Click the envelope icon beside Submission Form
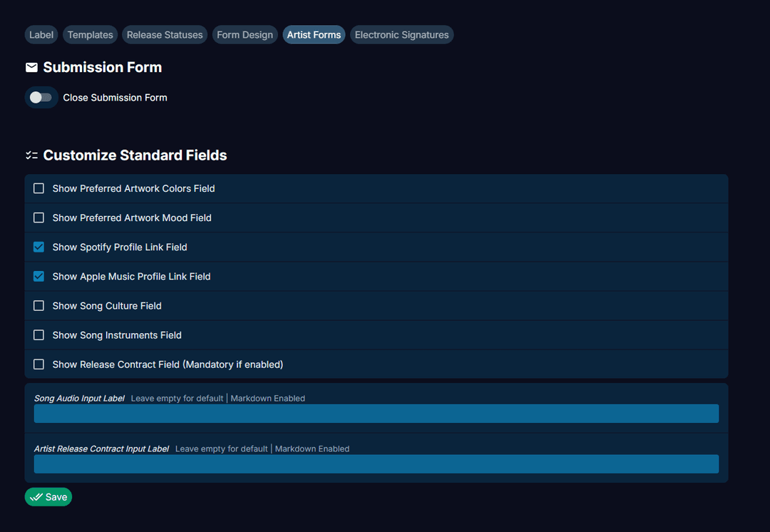The image size is (770, 532). pyautogui.click(x=31, y=67)
